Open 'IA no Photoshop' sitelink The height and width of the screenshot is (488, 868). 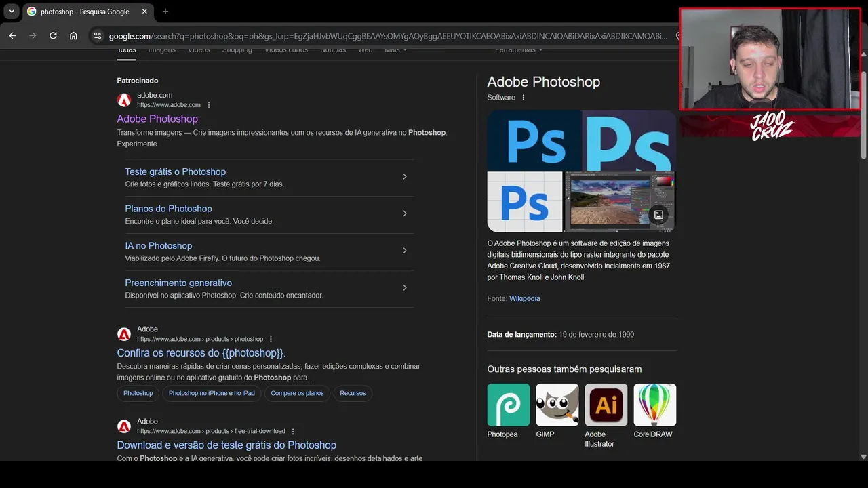pos(158,246)
